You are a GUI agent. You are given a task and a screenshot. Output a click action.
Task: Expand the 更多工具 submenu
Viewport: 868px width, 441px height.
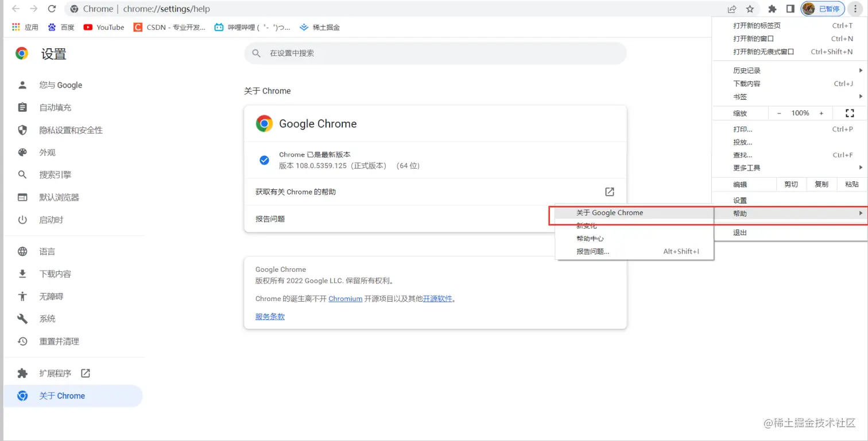(789, 168)
